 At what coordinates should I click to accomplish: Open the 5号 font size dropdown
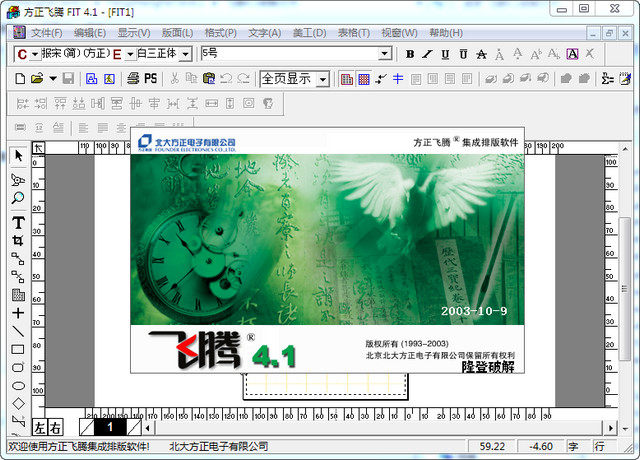[x=384, y=54]
